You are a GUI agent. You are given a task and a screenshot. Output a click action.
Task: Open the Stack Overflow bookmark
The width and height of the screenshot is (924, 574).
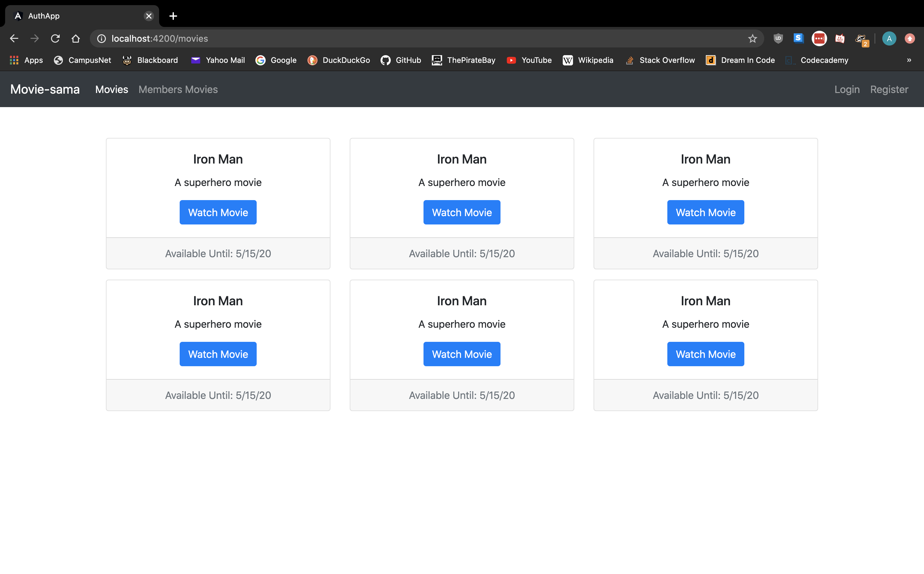pyautogui.click(x=660, y=60)
